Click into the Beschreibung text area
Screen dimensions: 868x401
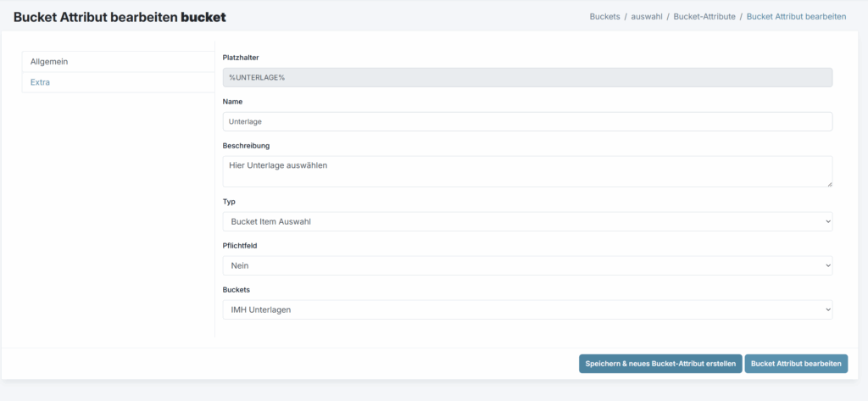[x=526, y=171]
